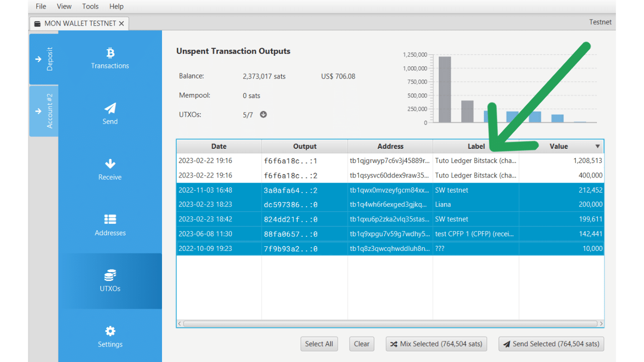Click the Send paper plane icon
The width and height of the screenshot is (644, 362).
(110, 108)
